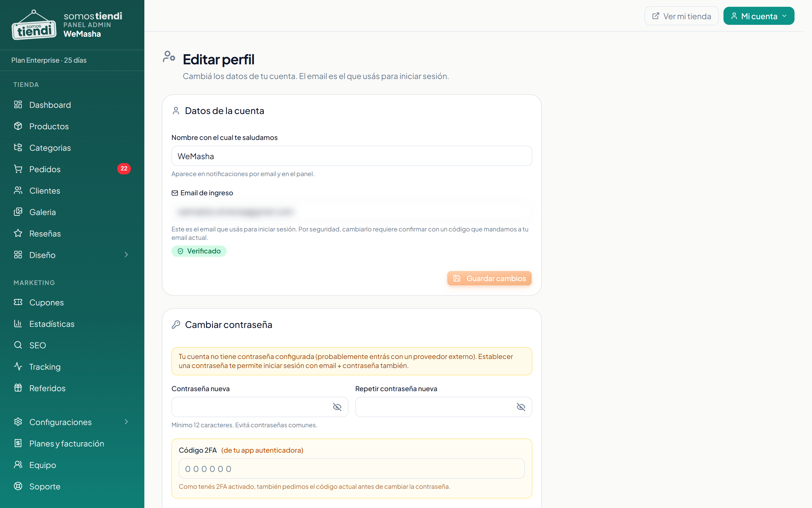Toggle visibility of Repetir contraseña nueva field

click(521, 407)
